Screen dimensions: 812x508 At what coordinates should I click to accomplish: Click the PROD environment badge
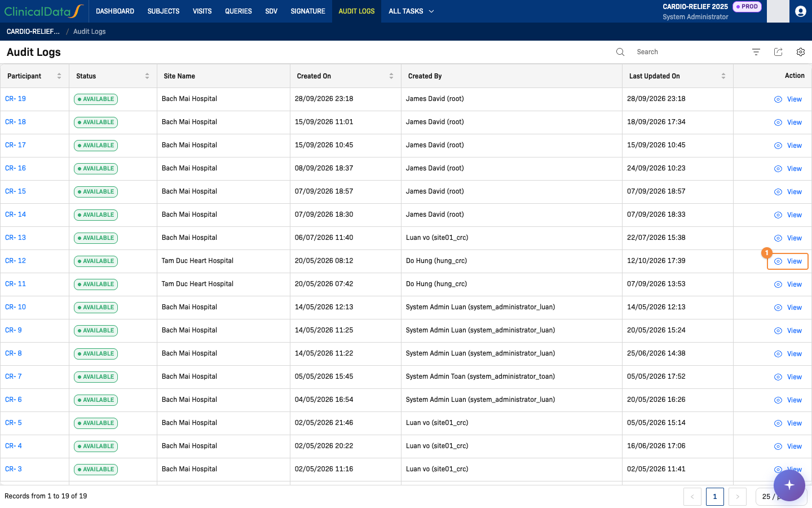pos(747,7)
